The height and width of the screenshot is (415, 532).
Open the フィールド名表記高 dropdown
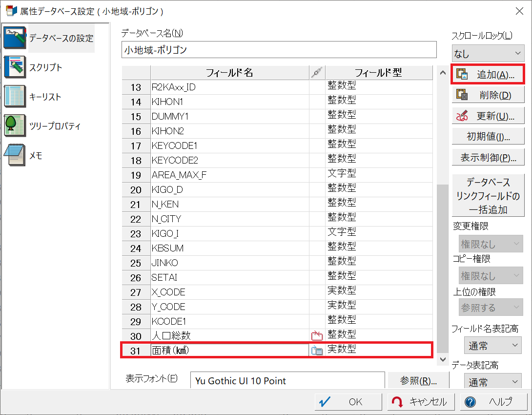point(492,346)
